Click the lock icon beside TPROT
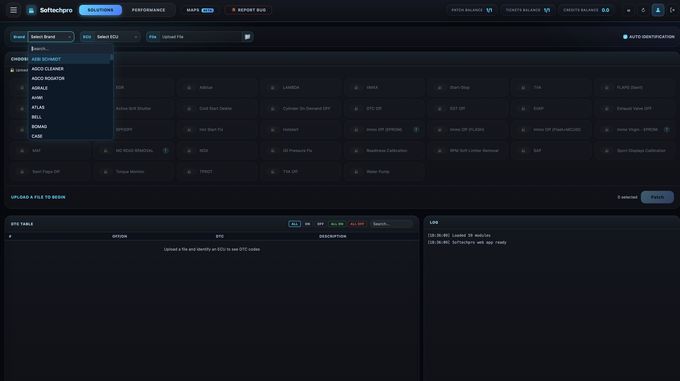680x381 pixels. (189, 172)
